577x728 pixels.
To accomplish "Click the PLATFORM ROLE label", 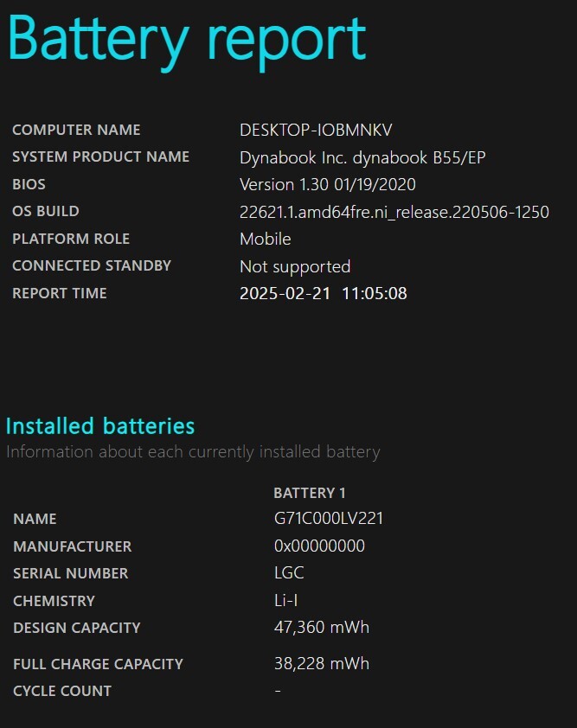I will (x=71, y=239).
